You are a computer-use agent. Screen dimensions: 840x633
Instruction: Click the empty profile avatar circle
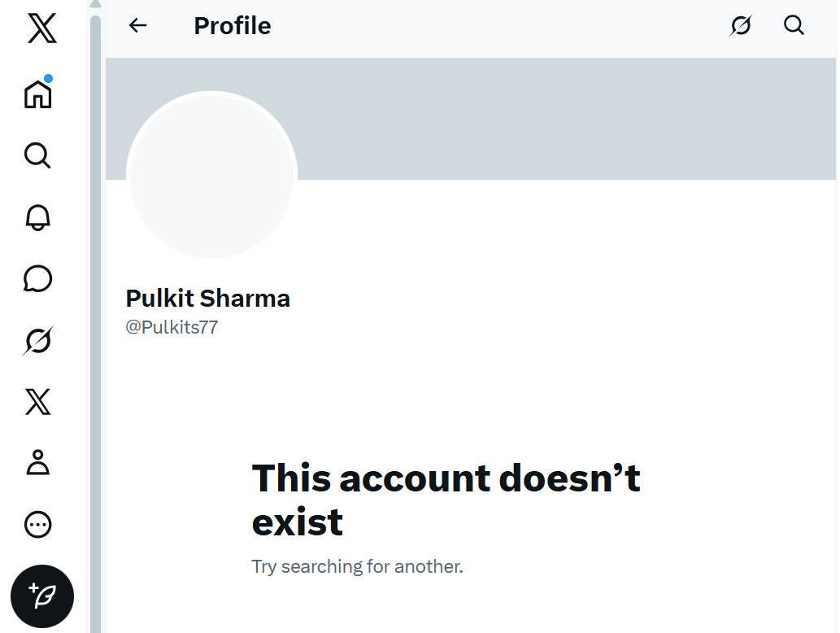point(211,176)
